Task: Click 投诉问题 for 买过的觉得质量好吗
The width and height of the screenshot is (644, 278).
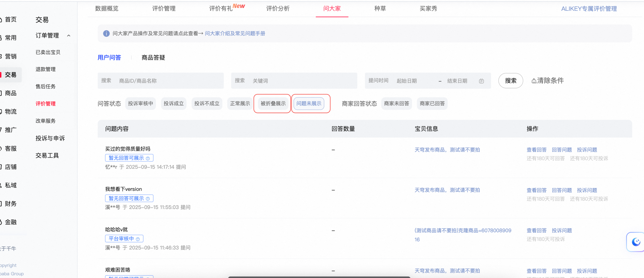Action: click(x=587, y=150)
